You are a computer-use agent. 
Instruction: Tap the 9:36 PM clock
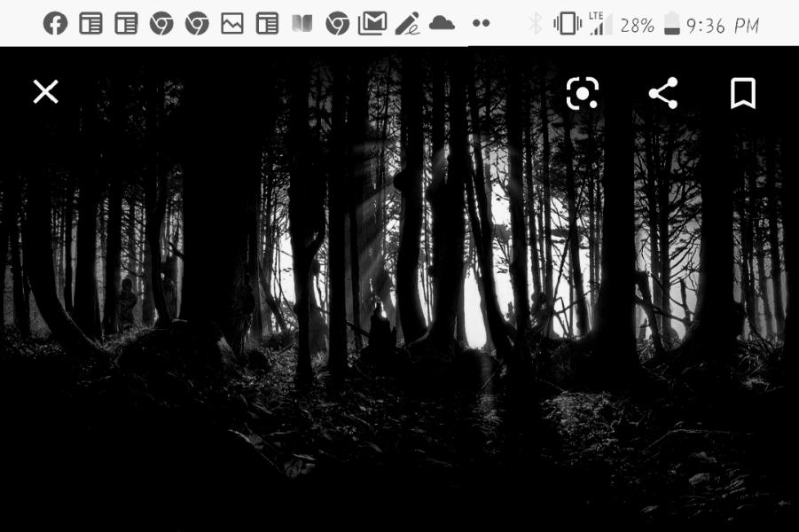[x=723, y=25]
